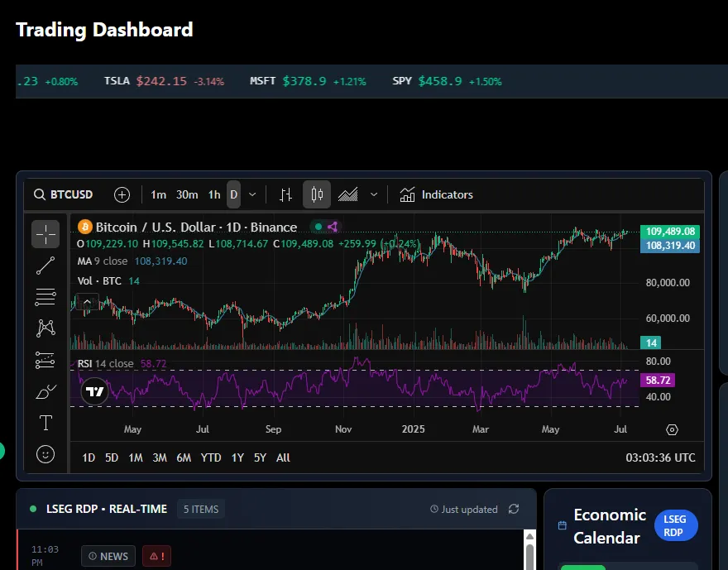This screenshot has width=728, height=570.
Task: Collapse the indicator legend with chevron
Action: point(87,302)
